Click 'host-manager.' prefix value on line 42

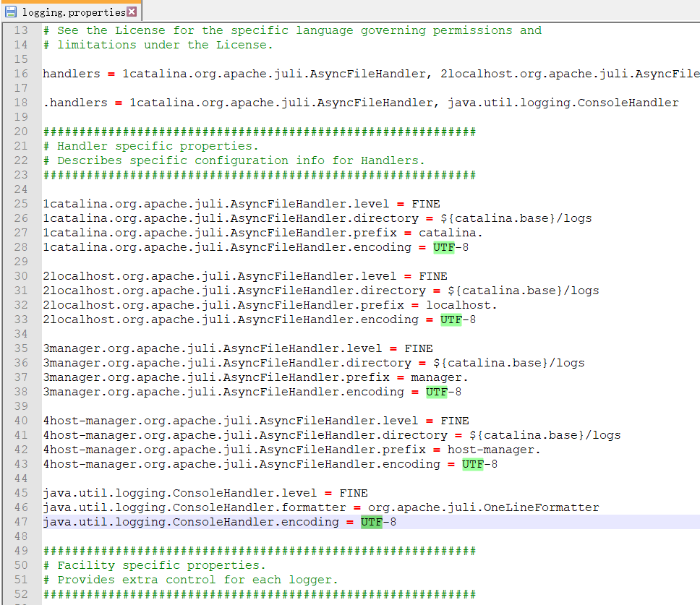(x=494, y=450)
